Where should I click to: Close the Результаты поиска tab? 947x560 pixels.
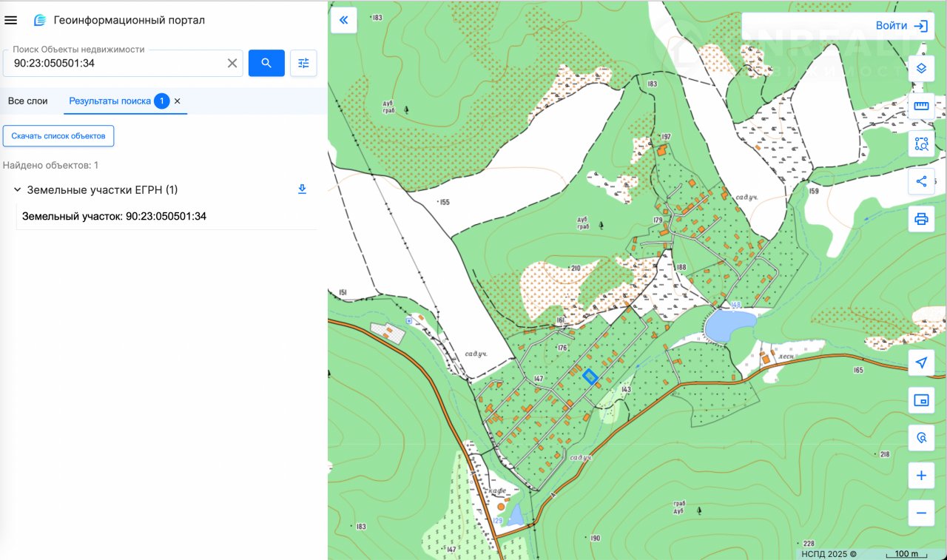(178, 101)
